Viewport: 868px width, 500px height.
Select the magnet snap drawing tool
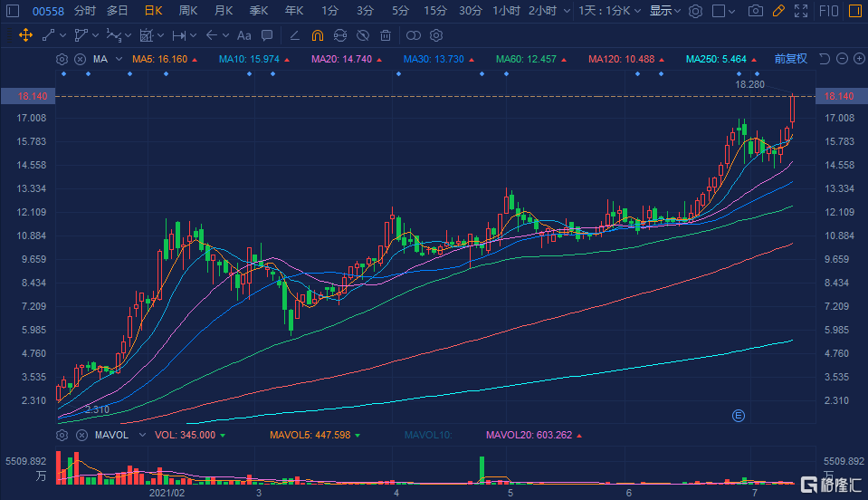[x=317, y=35]
